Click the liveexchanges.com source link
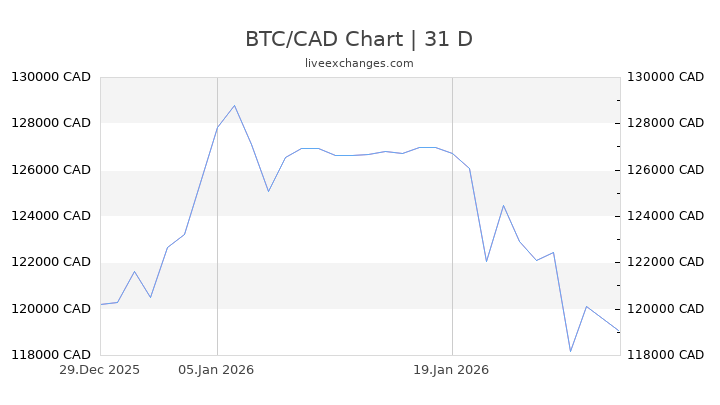Image resolution: width=720 pixels, height=405 pixels. tap(359, 63)
